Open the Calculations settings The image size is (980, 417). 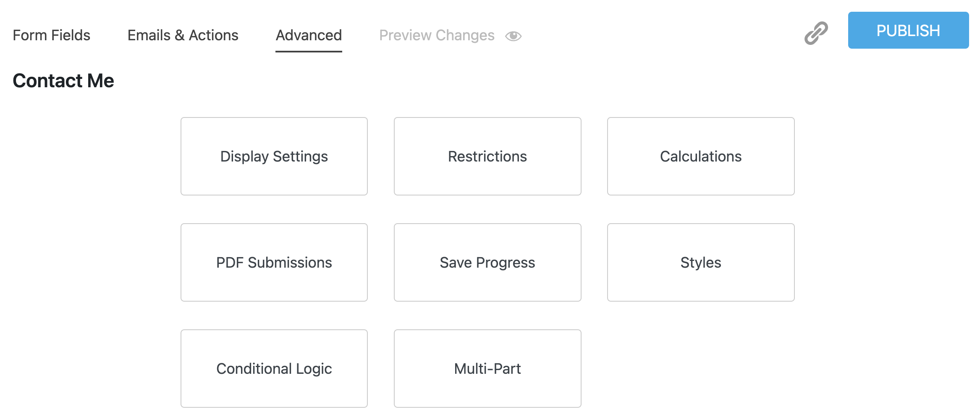700,156
